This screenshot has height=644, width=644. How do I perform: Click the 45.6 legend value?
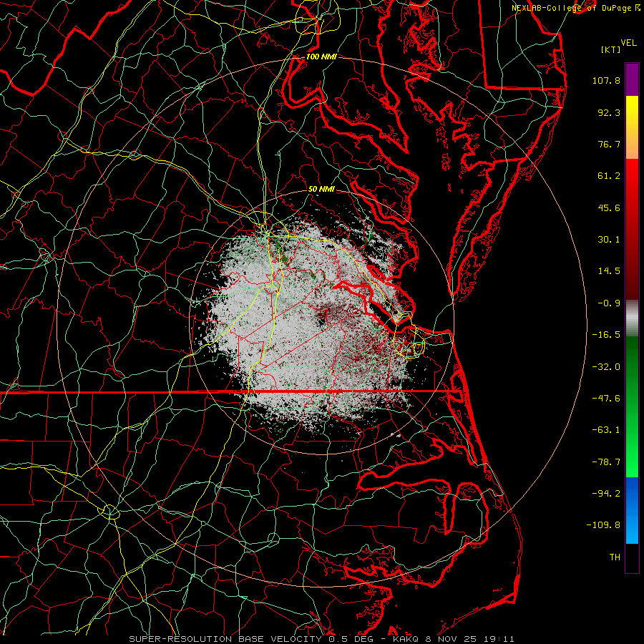pyautogui.click(x=609, y=208)
